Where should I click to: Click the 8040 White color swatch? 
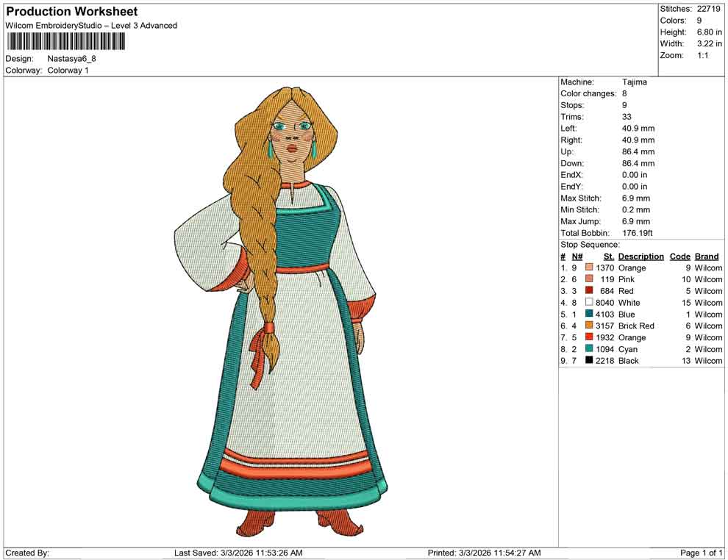pyautogui.click(x=589, y=302)
